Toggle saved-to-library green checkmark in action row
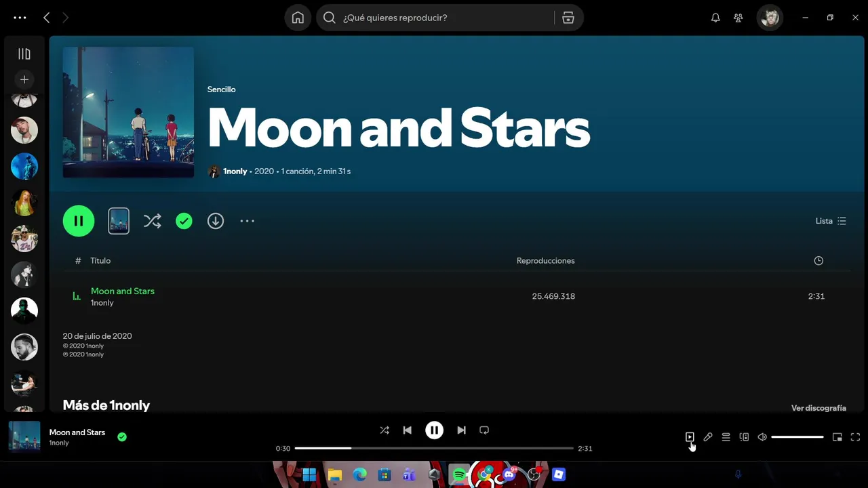This screenshot has width=868, height=488. pyautogui.click(x=184, y=221)
